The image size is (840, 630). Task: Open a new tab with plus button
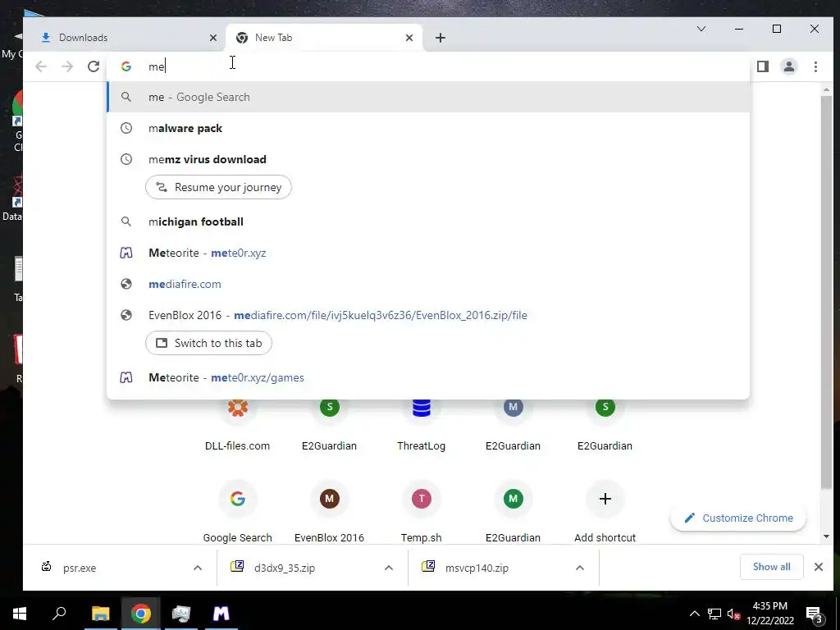(441, 38)
